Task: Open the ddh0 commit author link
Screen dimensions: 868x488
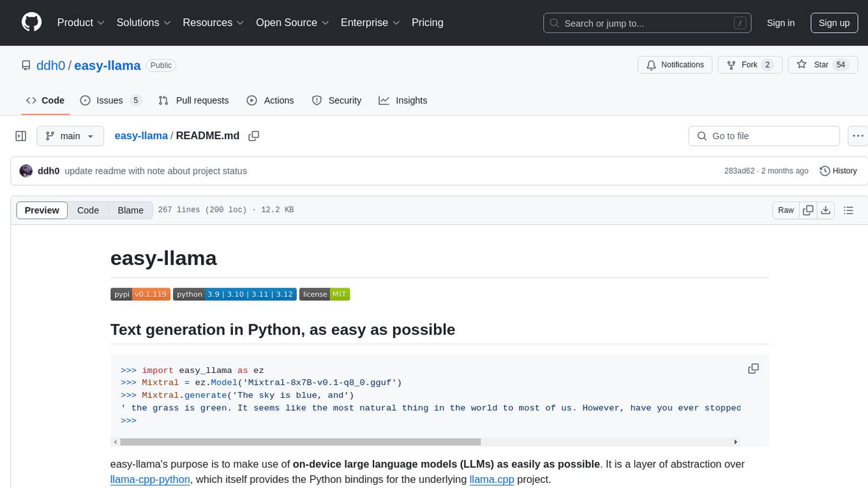Action: tap(49, 171)
